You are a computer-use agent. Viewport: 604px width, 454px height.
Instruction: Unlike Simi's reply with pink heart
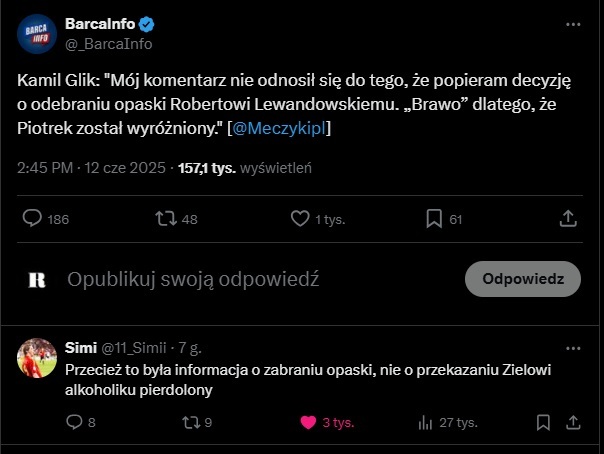pyautogui.click(x=308, y=422)
